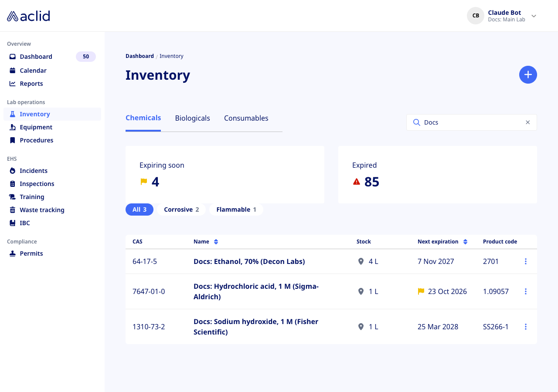Select the All 3 filter chip
This screenshot has width=558, height=392.
pos(139,210)
